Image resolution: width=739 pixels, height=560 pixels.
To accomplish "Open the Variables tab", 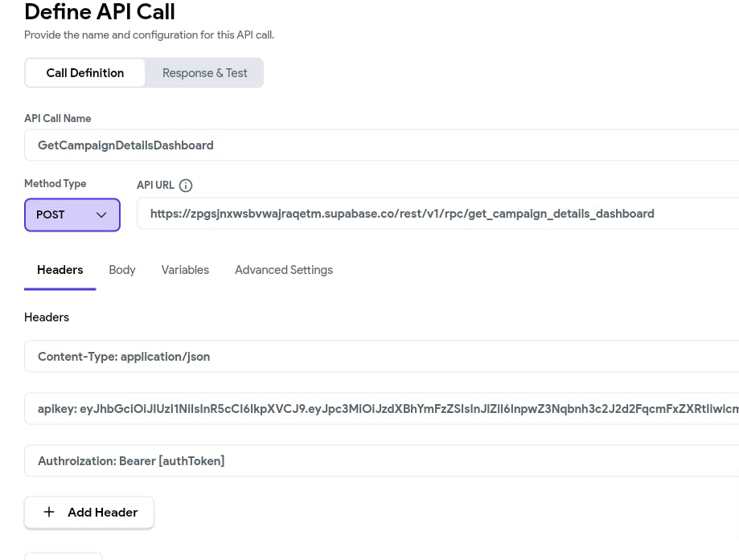I will 185,270.
